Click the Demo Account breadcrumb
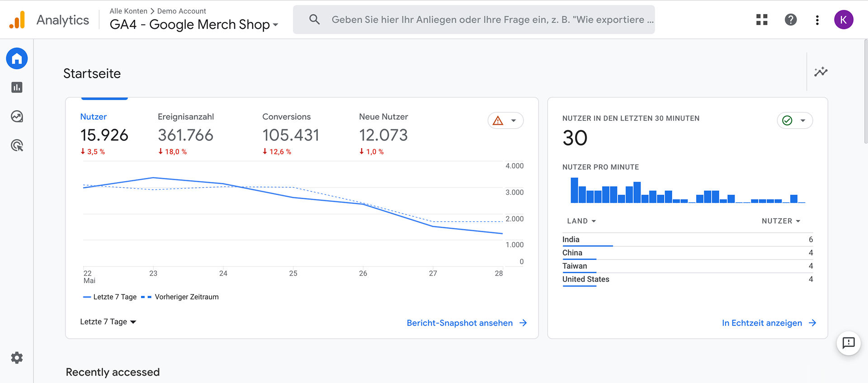 182,11
